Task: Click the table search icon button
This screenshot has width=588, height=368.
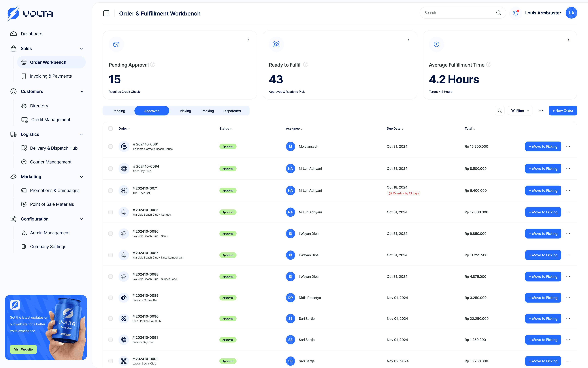Action: (x=499, y=111)
